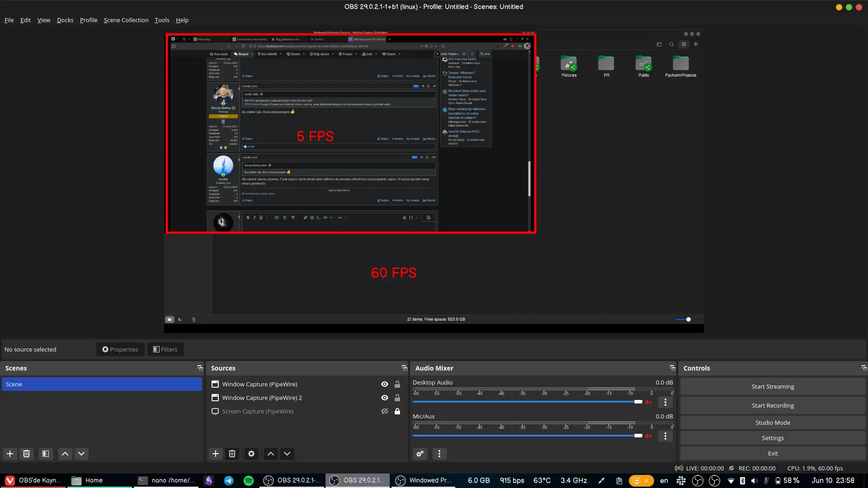Open the volume tray icon
The image size is (868, 488).
pyautogui.click(x=754, y=481)
